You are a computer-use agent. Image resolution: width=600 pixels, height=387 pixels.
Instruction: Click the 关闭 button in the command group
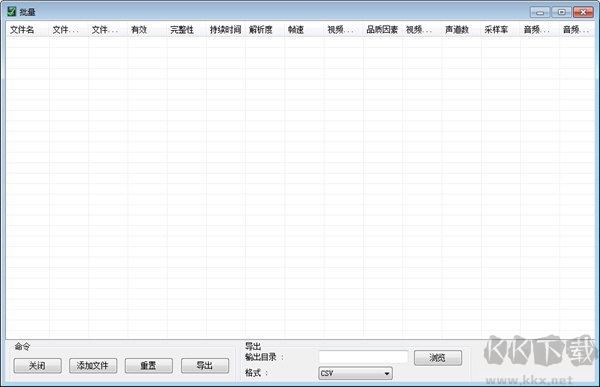[x=37, y=366]
